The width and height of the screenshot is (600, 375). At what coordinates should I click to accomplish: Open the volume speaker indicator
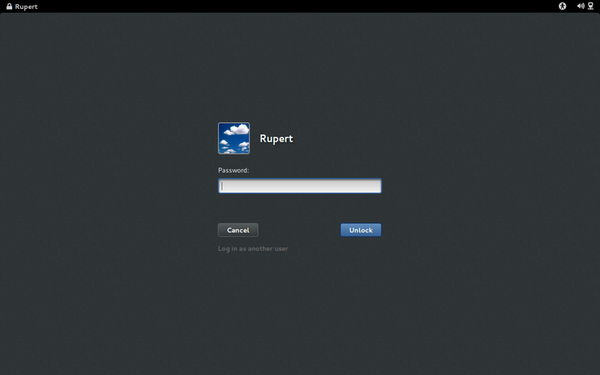tap(580, 6)
